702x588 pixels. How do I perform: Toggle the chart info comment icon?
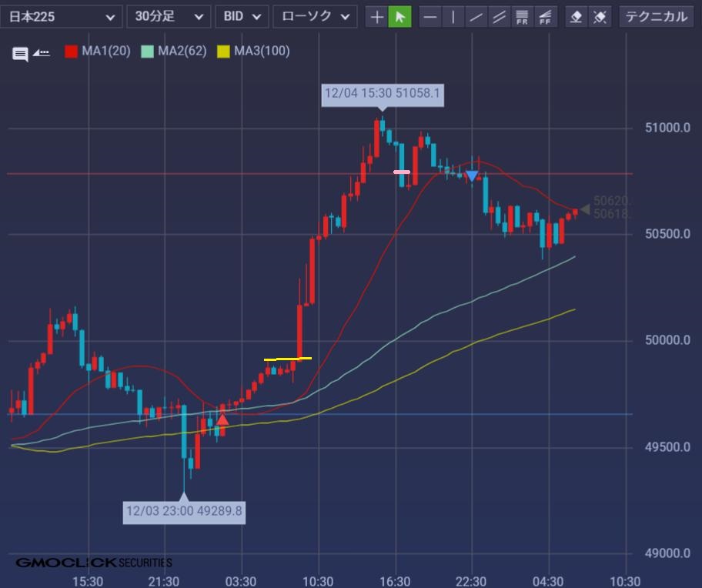(x=20, y=53)
